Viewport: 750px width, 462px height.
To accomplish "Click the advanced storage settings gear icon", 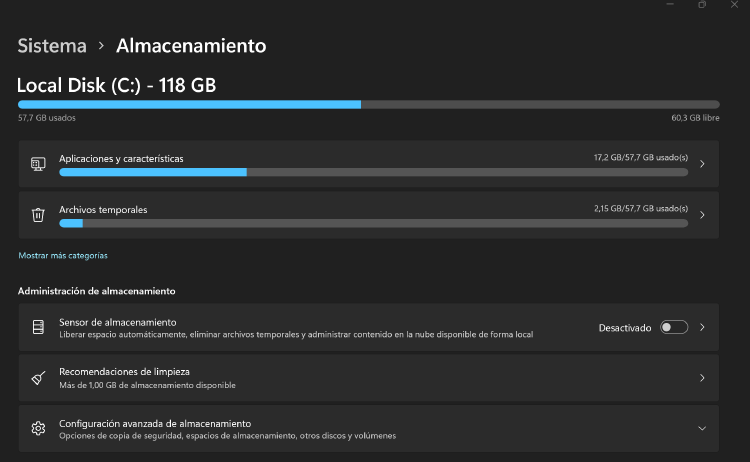I will 38,428.
